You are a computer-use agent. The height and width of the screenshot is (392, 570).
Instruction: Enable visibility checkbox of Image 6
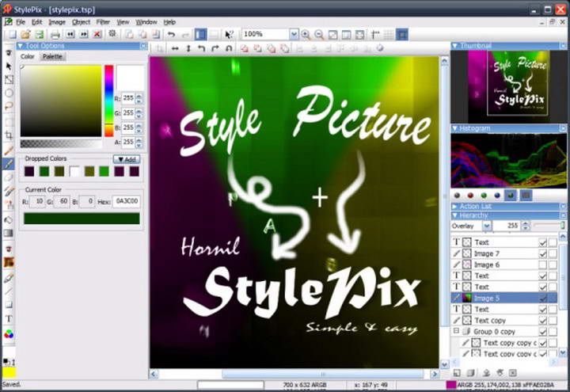tap(543, 265)
